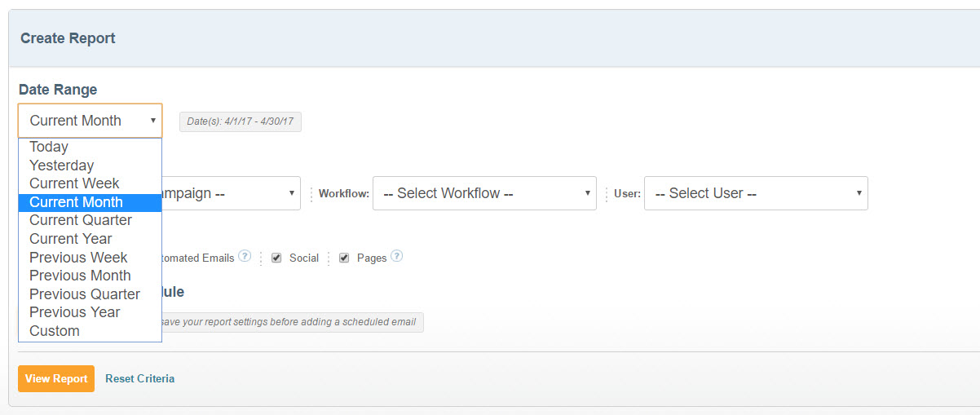The width and height of the screenshot is (980, 415).
Task: Toggle the Social checkbox
Action: tap(276, 258)
